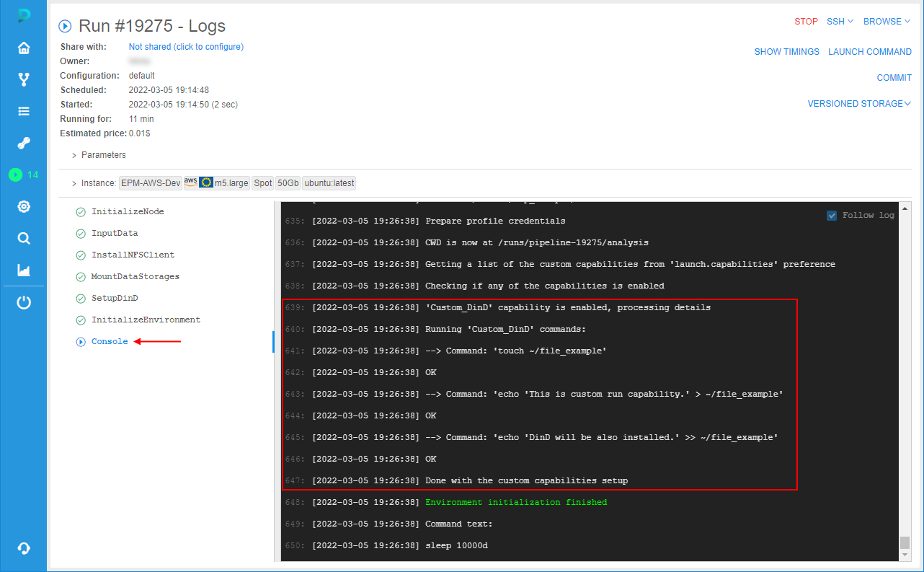924x572 pixels.
Task: Click log line 'Command text:'
Action: [x=458, y=524]
